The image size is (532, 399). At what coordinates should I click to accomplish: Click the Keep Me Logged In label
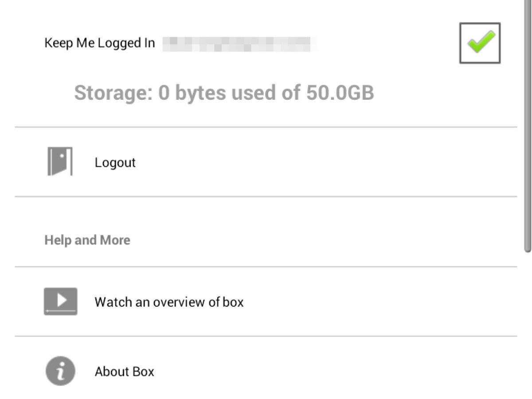click(x=100, y=43)
